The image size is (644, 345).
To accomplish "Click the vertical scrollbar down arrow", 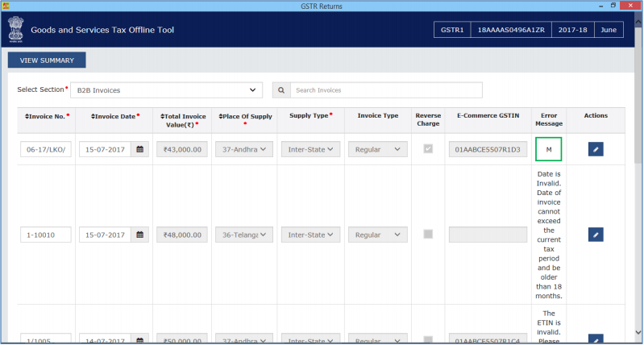I will click(x=638, y=332).
